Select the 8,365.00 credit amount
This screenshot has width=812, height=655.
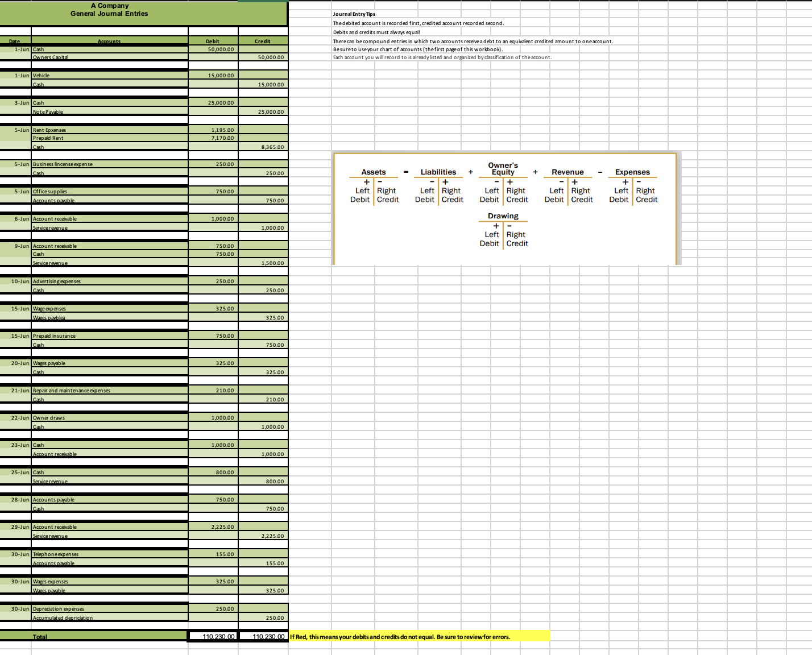pyautogui.click(x=263, y=147)
